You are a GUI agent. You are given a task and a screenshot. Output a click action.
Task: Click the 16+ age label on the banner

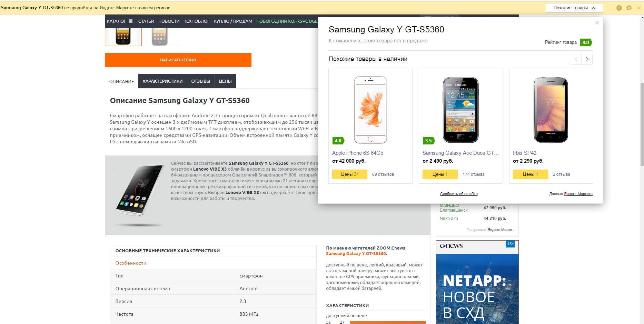click(x=511, y=244)
